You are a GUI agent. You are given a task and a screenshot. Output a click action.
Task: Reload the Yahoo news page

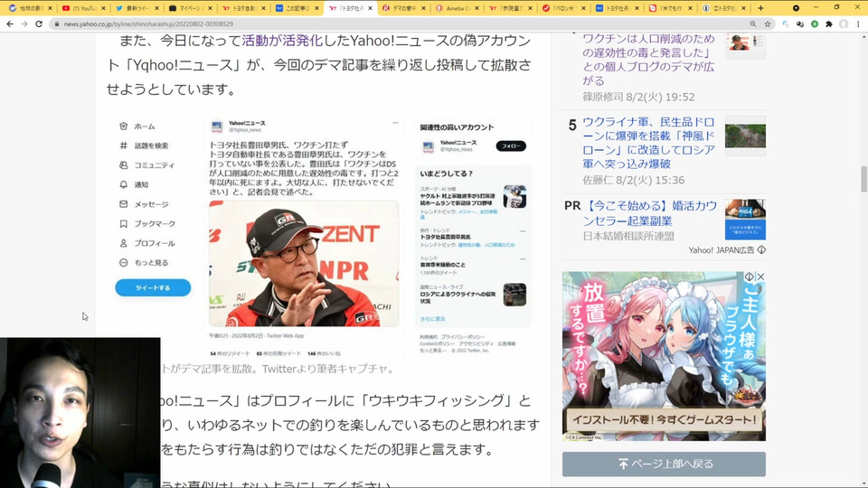pyautogui.click(x=39, y=23)
